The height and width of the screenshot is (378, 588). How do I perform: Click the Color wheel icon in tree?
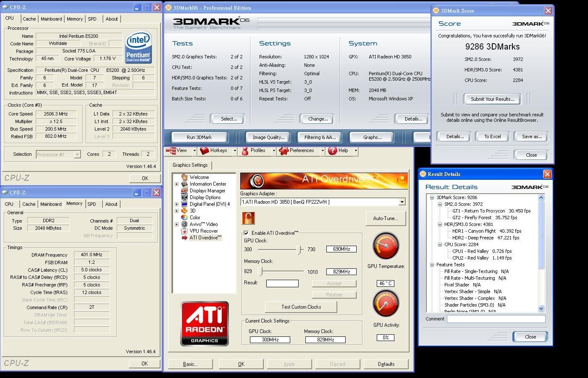click(x=184, y=218)
